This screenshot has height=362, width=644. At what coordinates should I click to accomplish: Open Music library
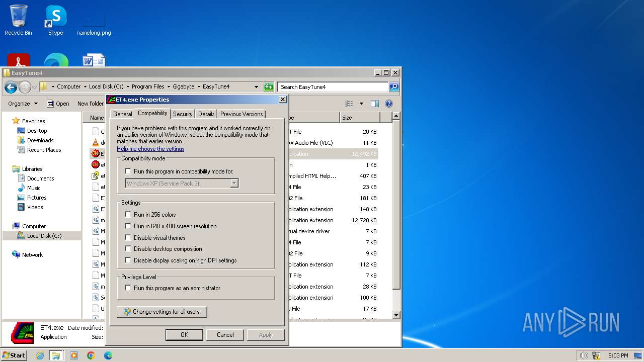[x=34, y=188]
